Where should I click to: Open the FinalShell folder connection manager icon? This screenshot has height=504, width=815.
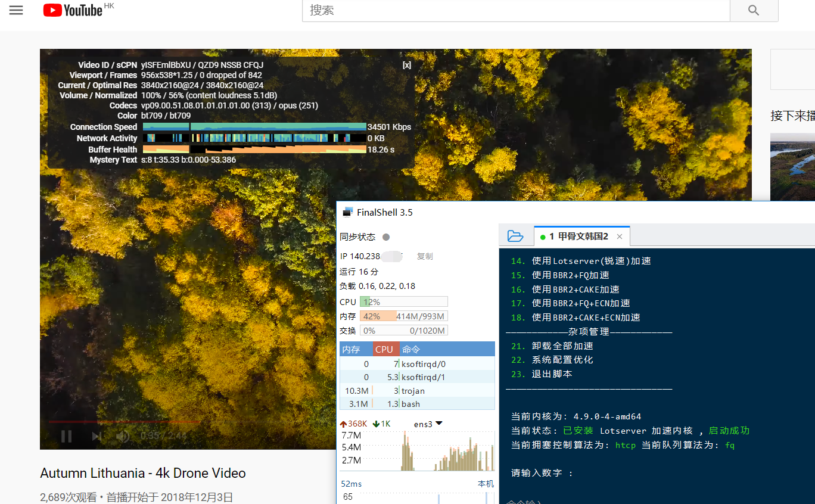point(515,237)
